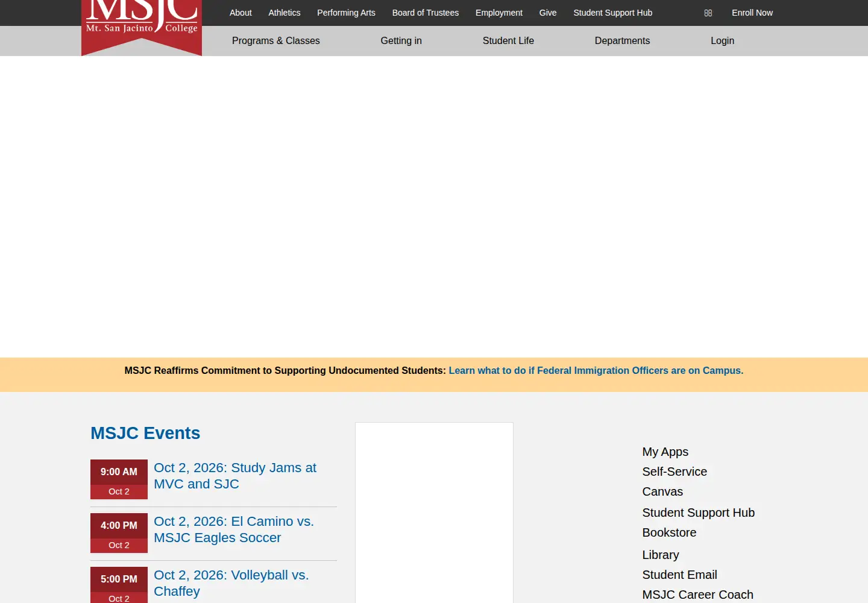Open Student Support Hub in the top bar
The width and height of the screenshot is (868, 603).
tap(613, 13)
